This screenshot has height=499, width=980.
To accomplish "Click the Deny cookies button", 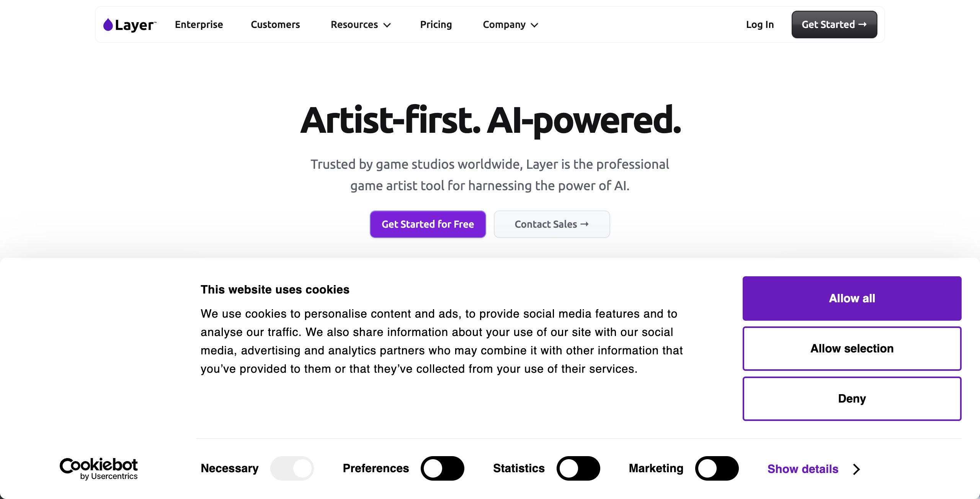I will (x=852, y=399).
